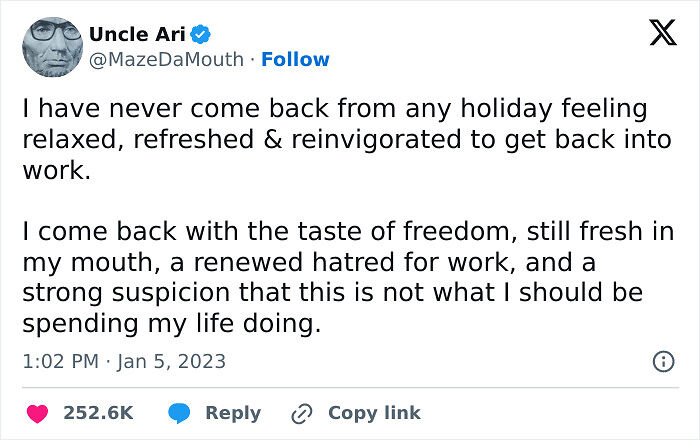Open the @MazeDaMouth handle
The width and height of the screenshot is (700, 440).
tap(166, 59)
